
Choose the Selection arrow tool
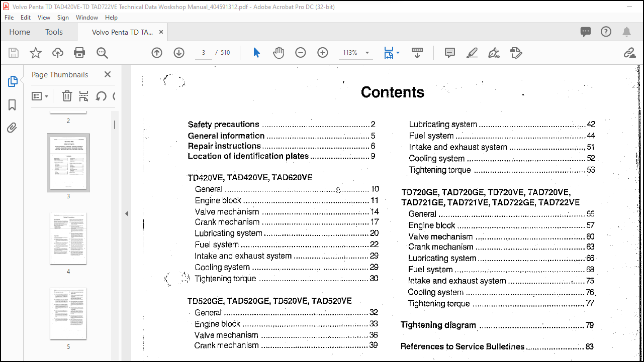tap(257, 53)
